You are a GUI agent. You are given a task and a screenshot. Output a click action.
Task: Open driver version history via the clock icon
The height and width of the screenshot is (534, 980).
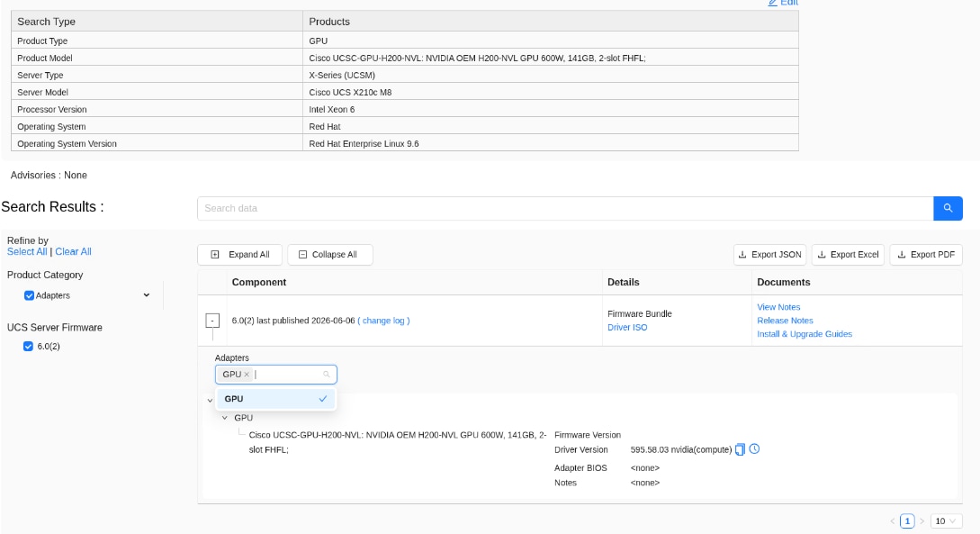pos(754,449)
